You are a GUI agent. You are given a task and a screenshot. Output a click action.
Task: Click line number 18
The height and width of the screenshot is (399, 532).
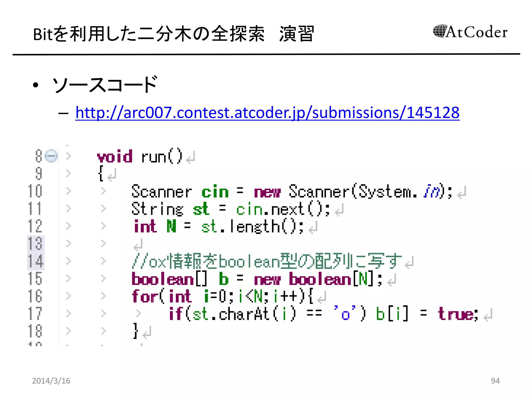point(35,331)
